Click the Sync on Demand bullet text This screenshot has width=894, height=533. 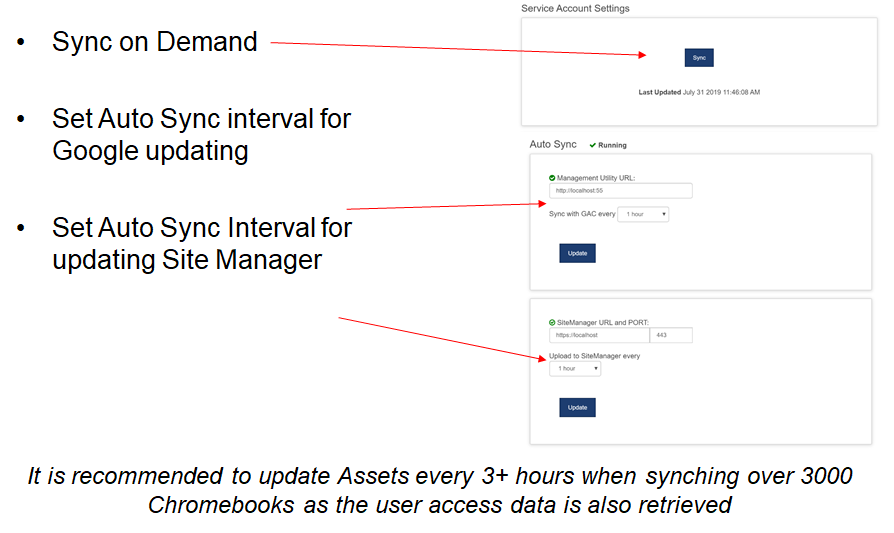click(154, 42)
